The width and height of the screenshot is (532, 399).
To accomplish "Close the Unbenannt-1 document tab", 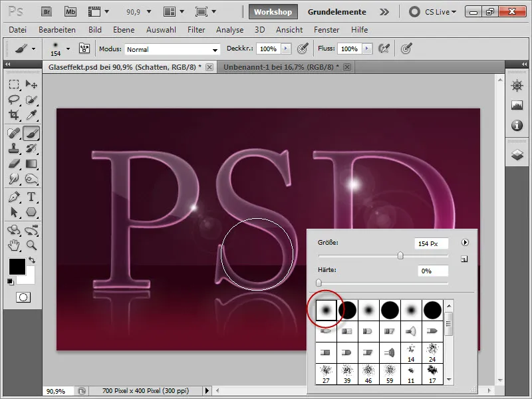I will click(x=346, y=67).
